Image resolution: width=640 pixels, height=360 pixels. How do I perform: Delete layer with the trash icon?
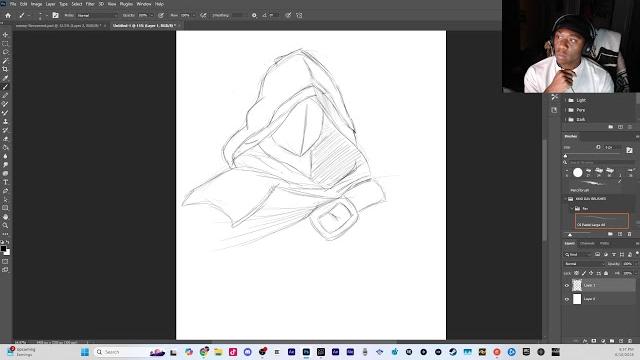point(630,340)
